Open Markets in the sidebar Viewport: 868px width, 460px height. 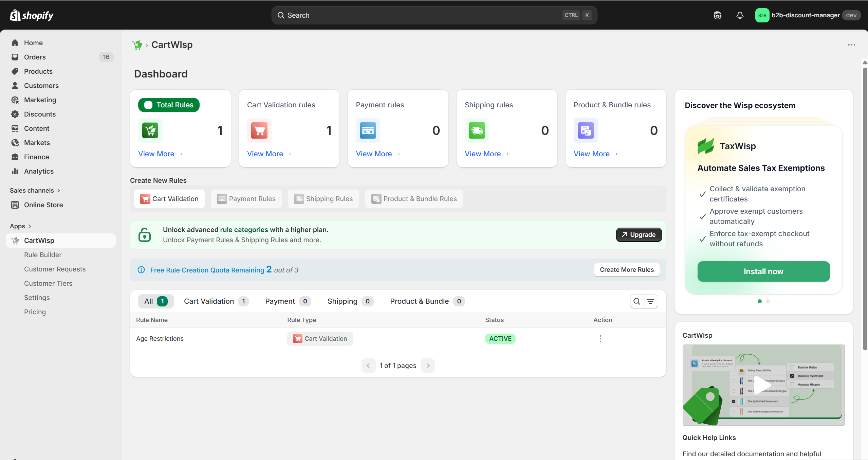coord(61,143)
